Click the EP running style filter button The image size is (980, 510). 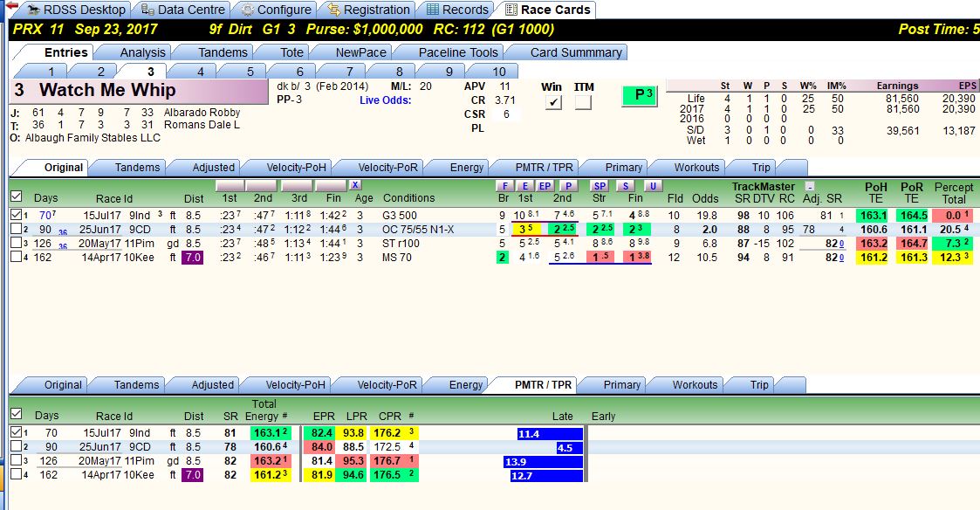545,186
